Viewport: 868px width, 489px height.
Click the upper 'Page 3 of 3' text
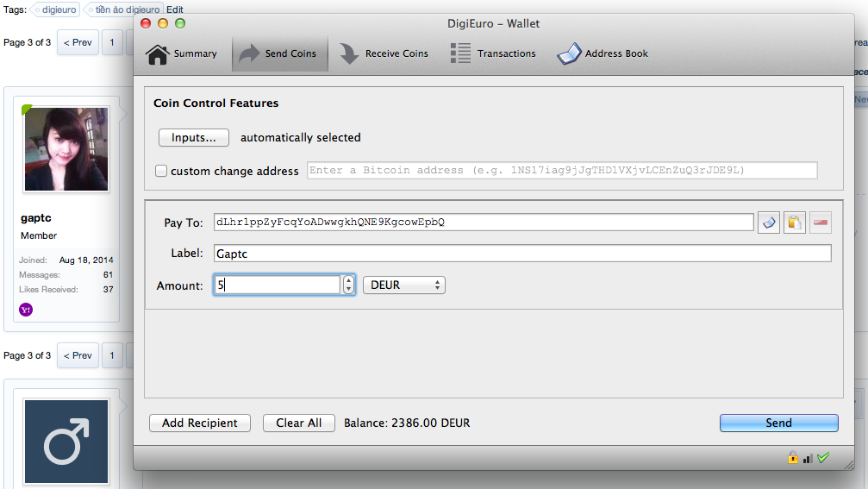(27, 42)
